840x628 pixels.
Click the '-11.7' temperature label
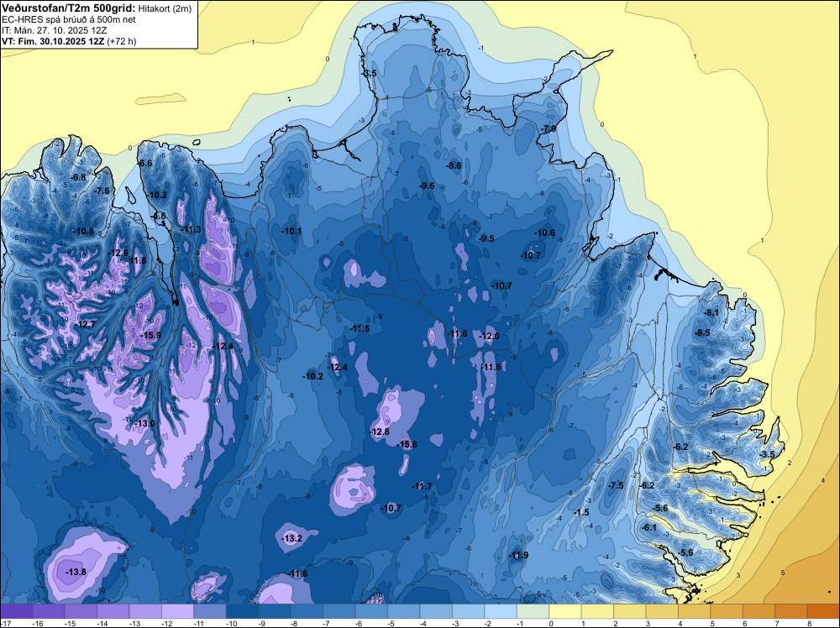pos(422,486)
